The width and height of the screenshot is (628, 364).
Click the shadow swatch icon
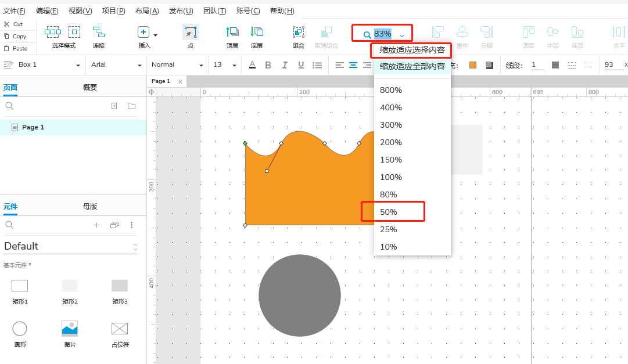(489, 65)
